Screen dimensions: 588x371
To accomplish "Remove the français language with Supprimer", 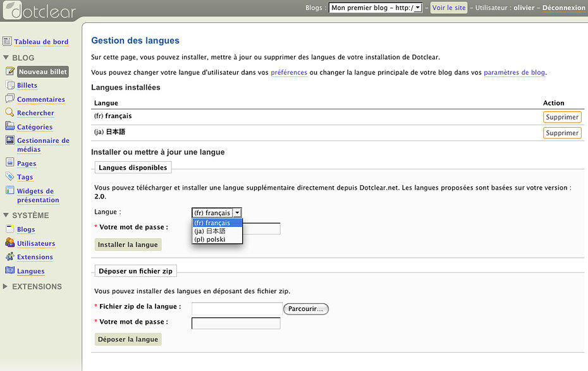I will pos(561,117).
